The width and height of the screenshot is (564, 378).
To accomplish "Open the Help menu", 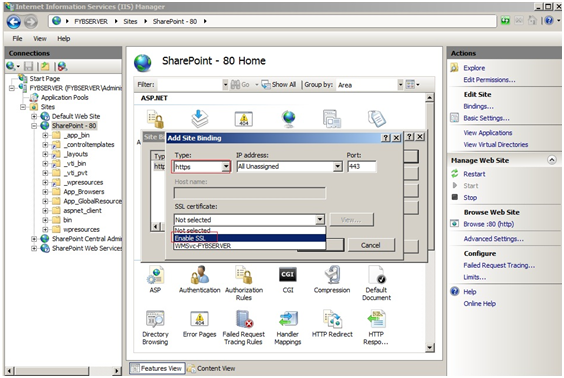I will tap(64, 38).
